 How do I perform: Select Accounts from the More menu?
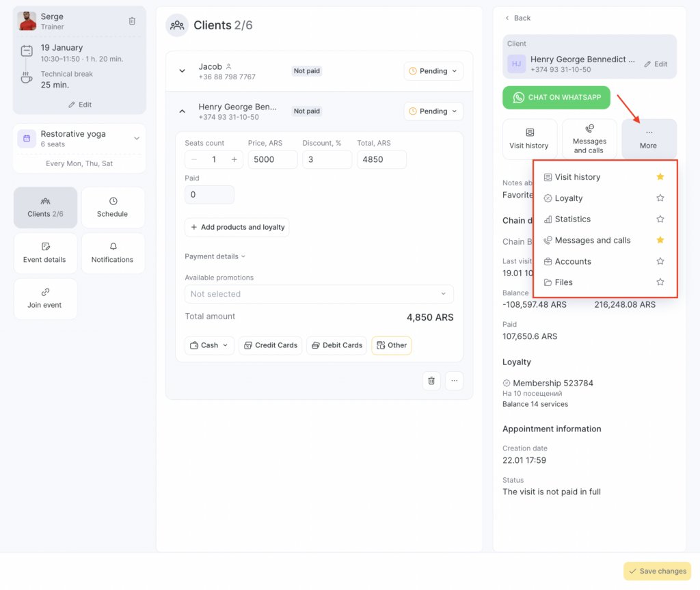(573, 262)
